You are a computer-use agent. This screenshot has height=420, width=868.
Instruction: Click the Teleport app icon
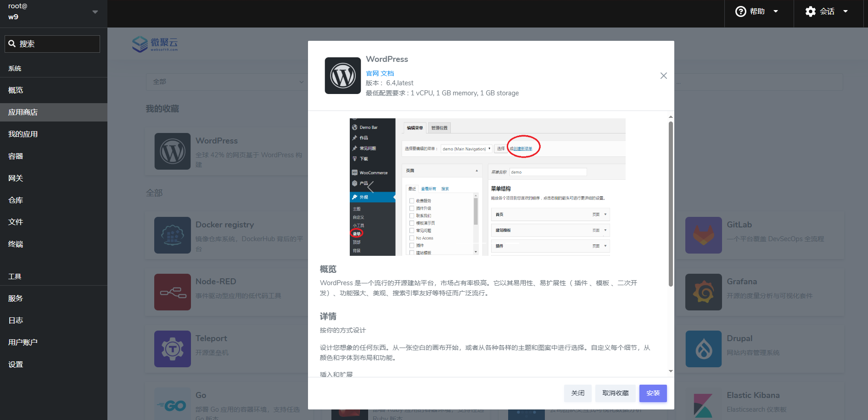click(172, 348)
